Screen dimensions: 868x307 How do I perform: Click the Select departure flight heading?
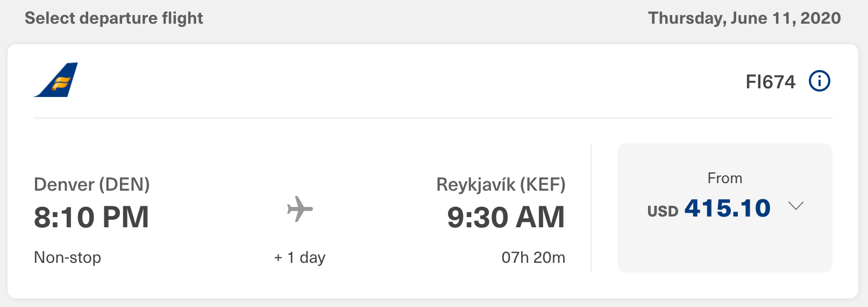[x=114, y=18]
